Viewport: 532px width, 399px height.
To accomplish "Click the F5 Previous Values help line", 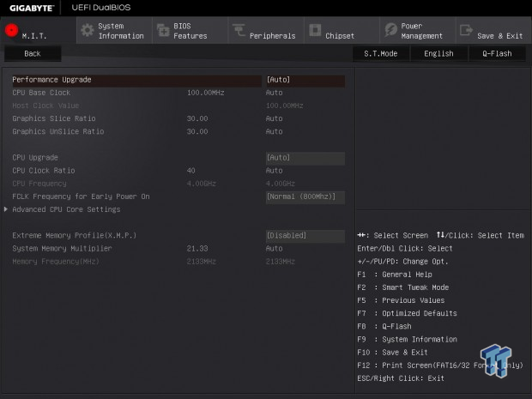I will [401, 300].
